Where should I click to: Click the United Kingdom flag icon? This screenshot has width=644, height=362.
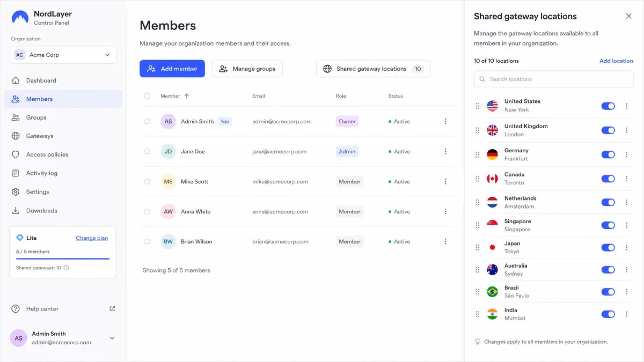pyautogui.click(x=492, y=130)
